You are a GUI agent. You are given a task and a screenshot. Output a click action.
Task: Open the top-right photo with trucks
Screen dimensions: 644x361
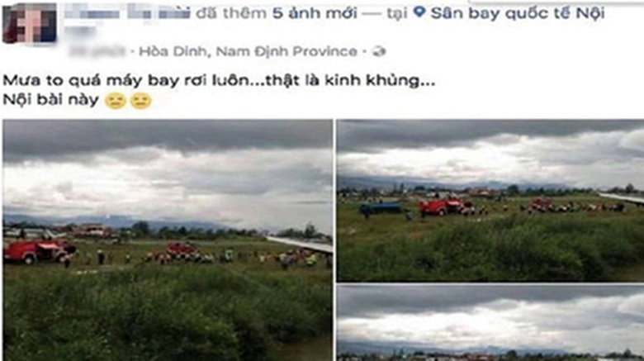click(x=490, y=200)
